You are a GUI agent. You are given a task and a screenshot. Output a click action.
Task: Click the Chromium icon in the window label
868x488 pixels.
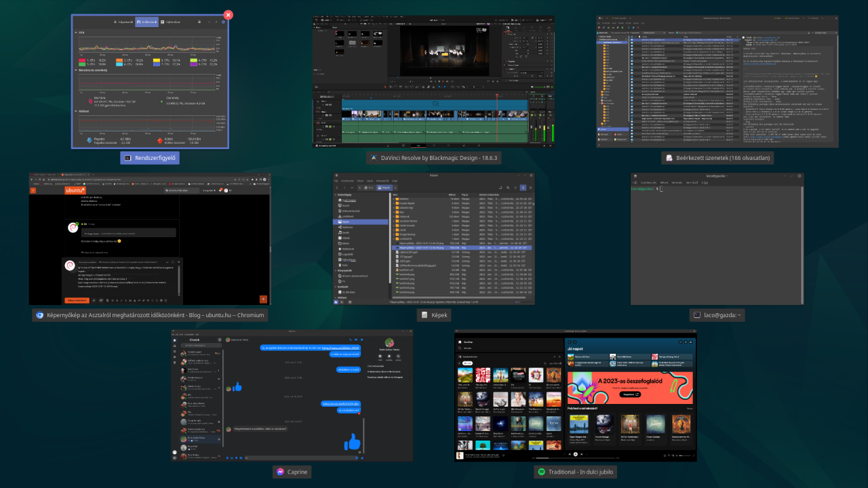point(40,315)
